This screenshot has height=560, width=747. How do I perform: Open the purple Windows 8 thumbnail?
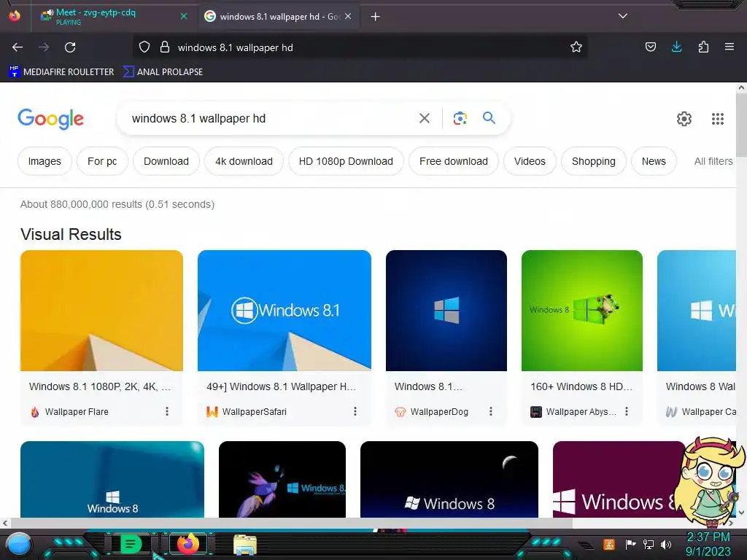617,479
